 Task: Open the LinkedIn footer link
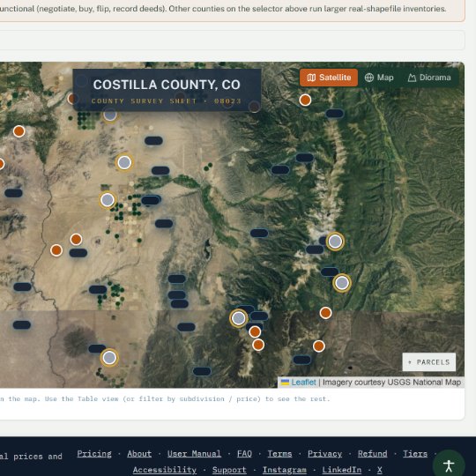click(342, 470)
